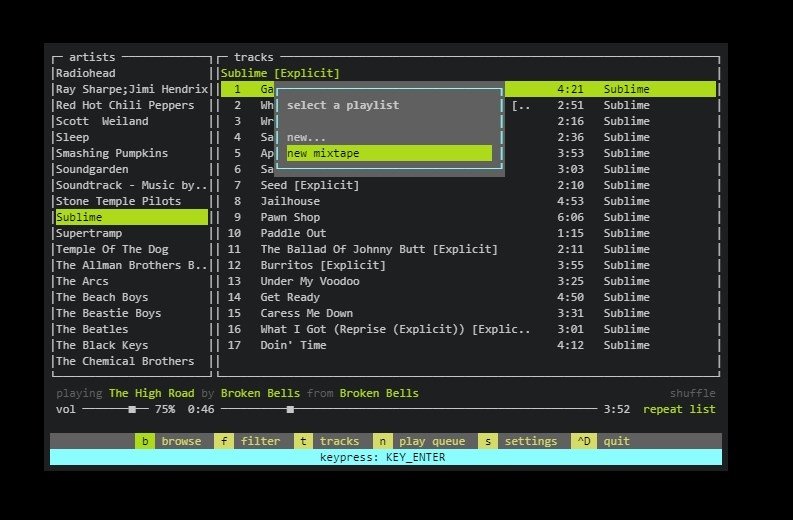This screenshot has width=793, height=520.
Task: Select artist The Beatles
Action: point(131,329)
